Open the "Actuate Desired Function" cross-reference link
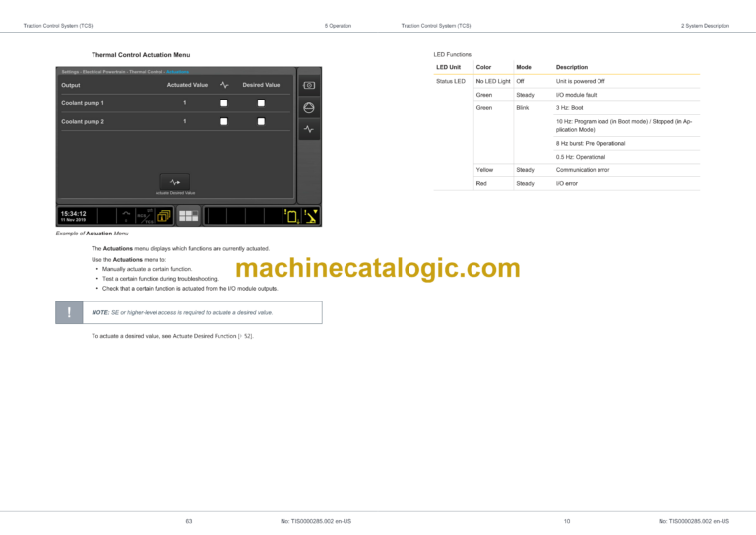Viewport: 756px width, 535px height. coord(205,336)
